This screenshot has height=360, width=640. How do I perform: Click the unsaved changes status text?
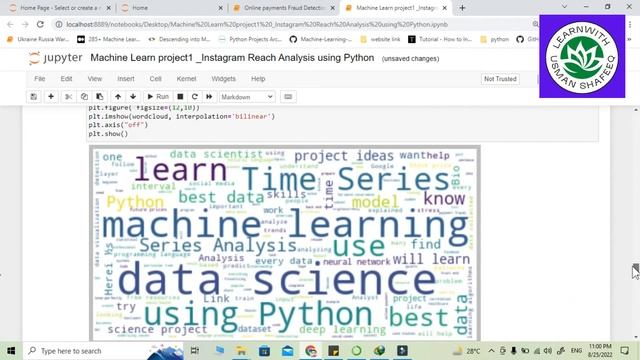coord(411,59)
